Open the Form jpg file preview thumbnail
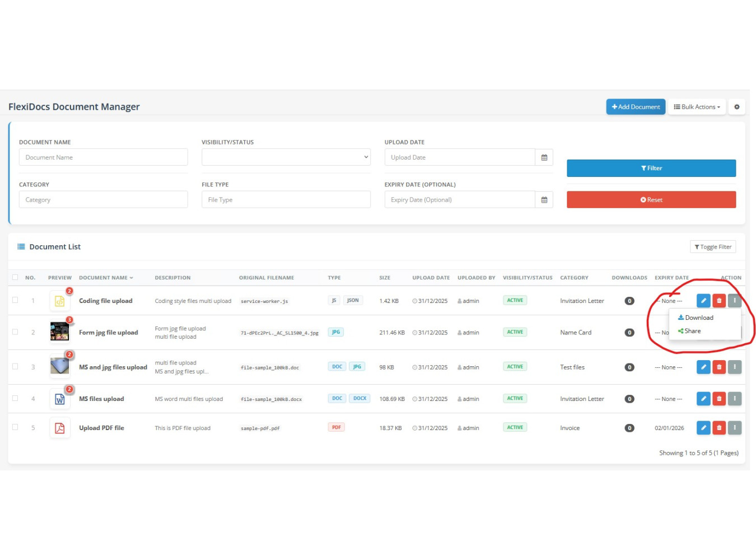This screenshot has width=756, height=560. click(59, 332)
